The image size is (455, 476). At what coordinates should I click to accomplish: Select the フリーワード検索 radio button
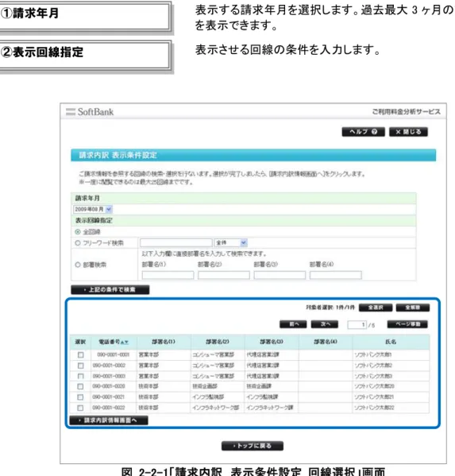click(78, 243)
